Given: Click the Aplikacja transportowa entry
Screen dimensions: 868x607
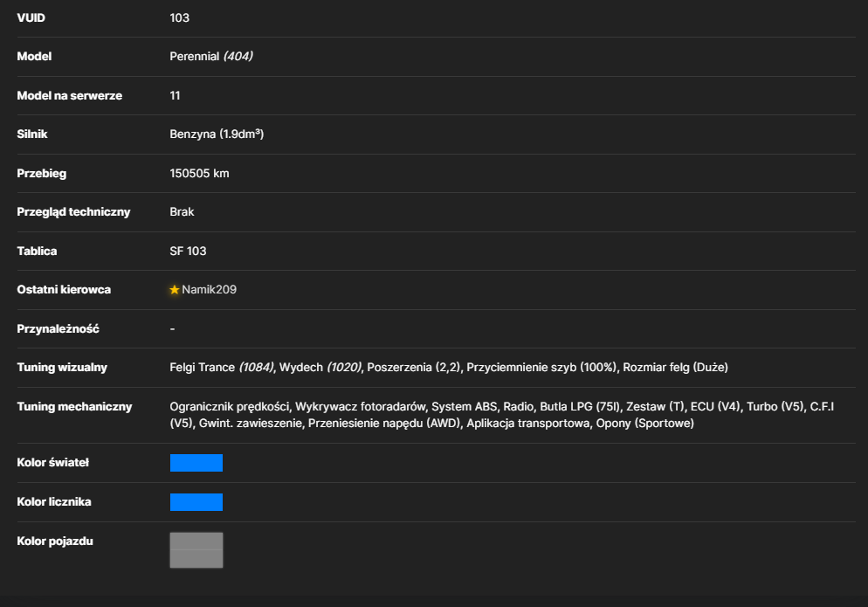Looking at the screenshot, I should [528, 423].
